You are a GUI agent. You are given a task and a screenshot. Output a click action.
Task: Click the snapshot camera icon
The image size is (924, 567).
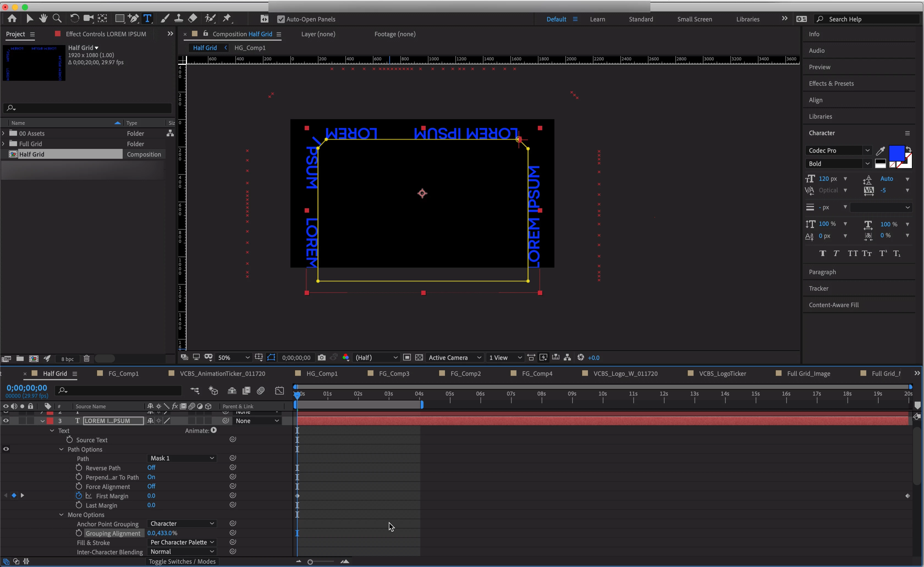click(321, 357)
